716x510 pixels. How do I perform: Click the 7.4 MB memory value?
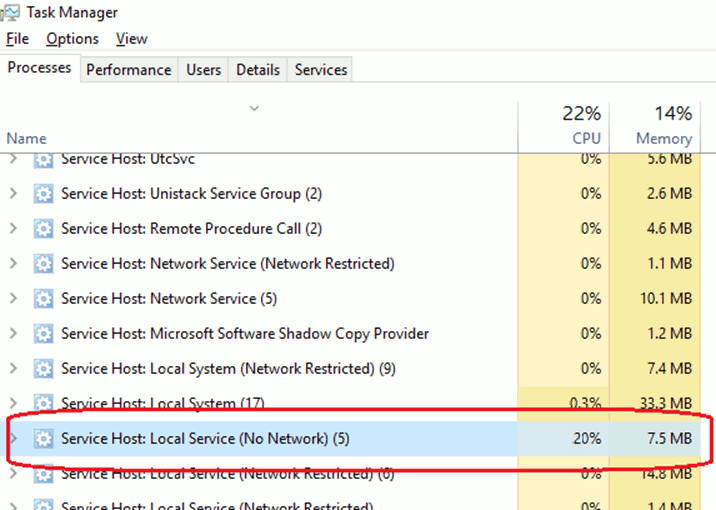coord(669,368)
